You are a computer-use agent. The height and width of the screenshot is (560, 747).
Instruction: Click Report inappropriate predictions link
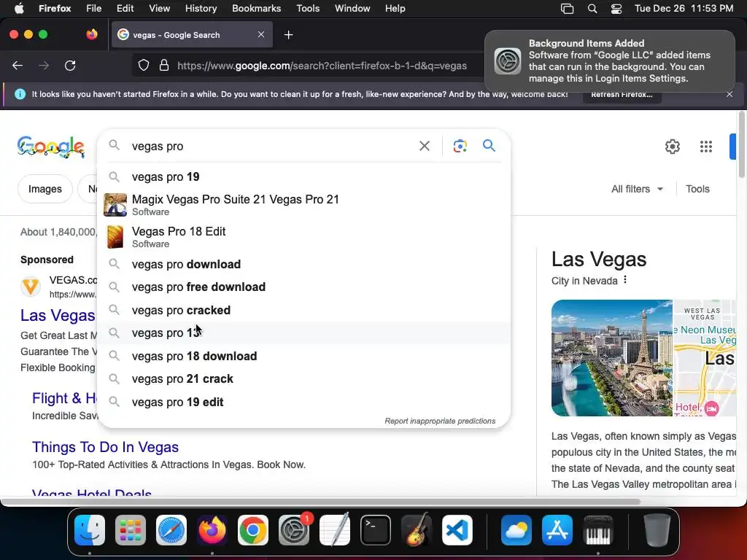[440, 421]
